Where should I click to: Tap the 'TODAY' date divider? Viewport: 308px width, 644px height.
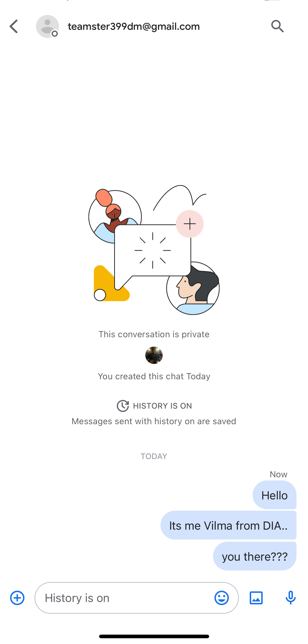(154, 456)
